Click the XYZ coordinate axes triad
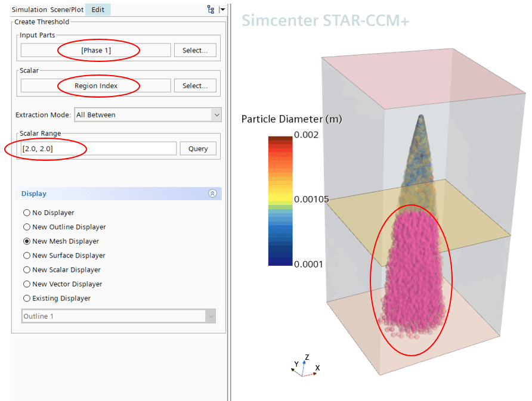Viewport: 532px width, 401px height. click(305, 366)
